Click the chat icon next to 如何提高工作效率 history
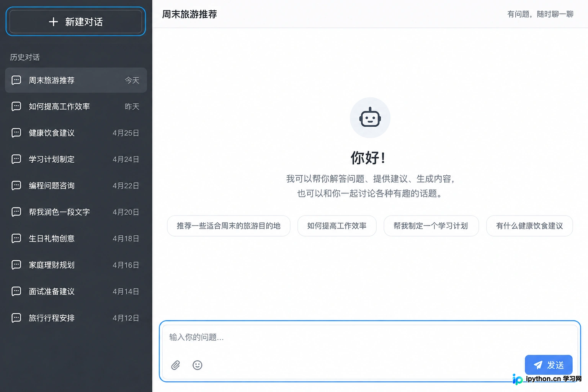This screenshot has width=588, height=392. (16, 106)
